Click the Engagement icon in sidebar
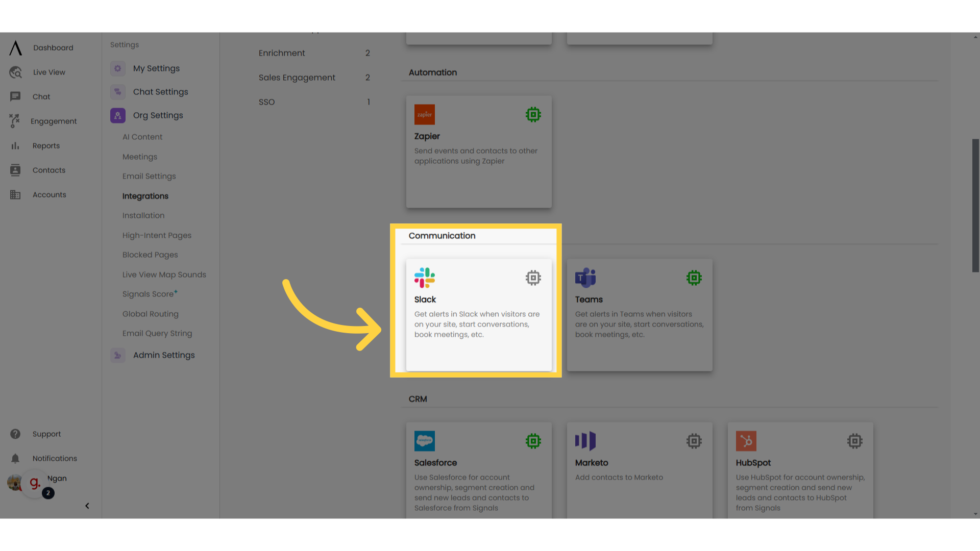The width and height of the screenshot is (980, 551). [14, 121]
